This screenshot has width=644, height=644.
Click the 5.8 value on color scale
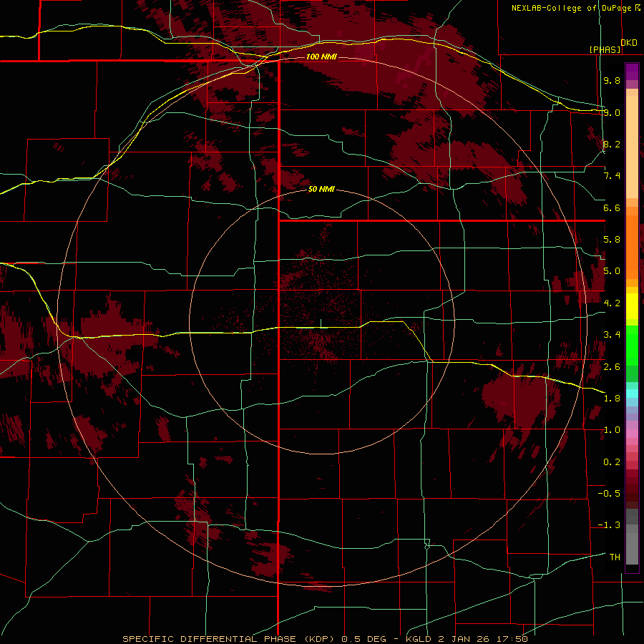point(612,240)
